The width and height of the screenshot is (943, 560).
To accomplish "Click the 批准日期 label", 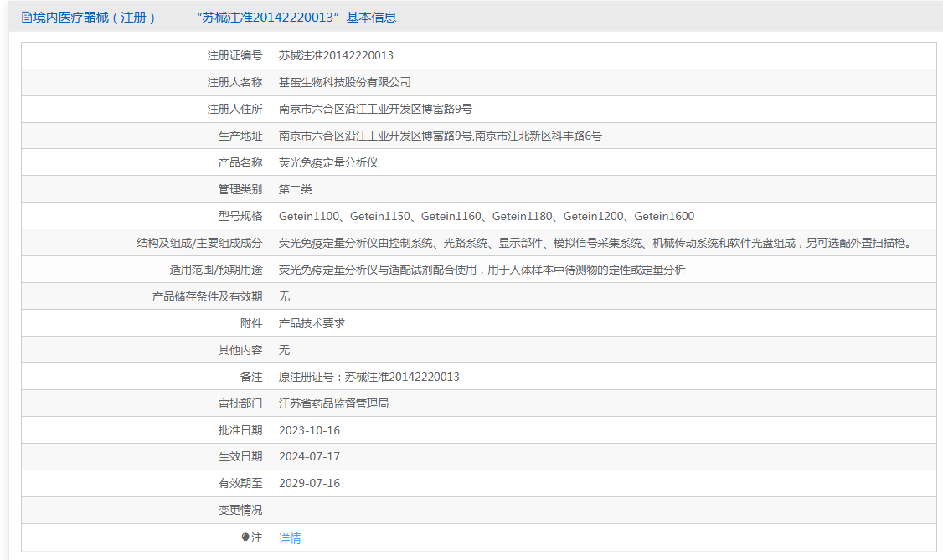I will [x=240, y=430].
